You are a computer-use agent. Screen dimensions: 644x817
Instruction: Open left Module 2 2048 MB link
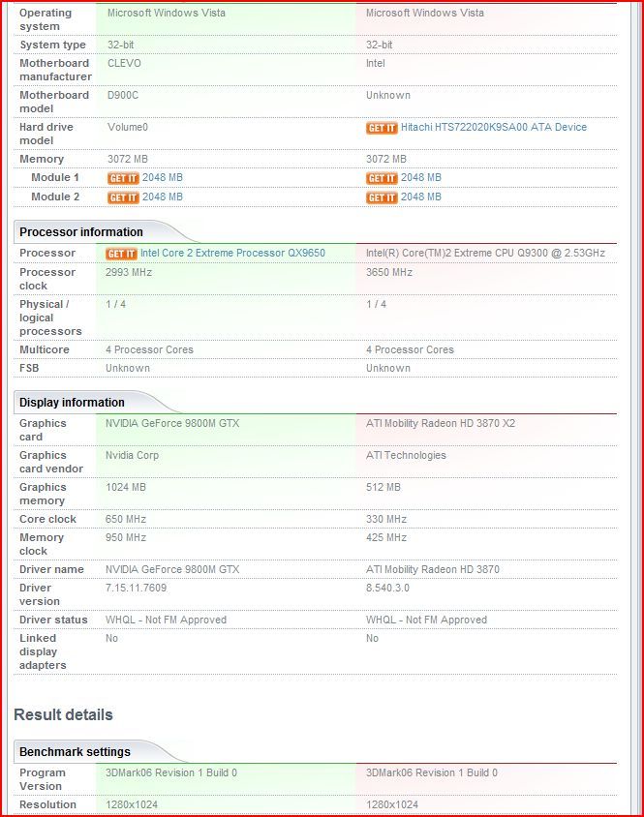(162, 197)
